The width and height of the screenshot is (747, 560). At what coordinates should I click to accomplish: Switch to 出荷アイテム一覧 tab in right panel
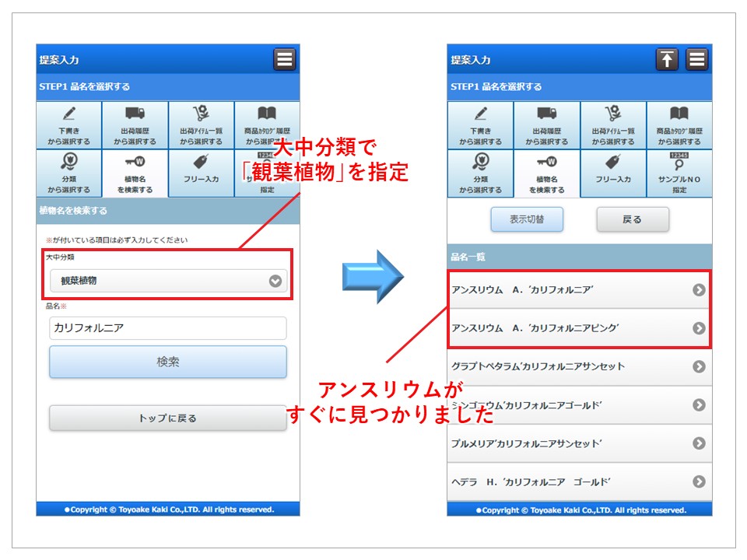click(612, 125)
